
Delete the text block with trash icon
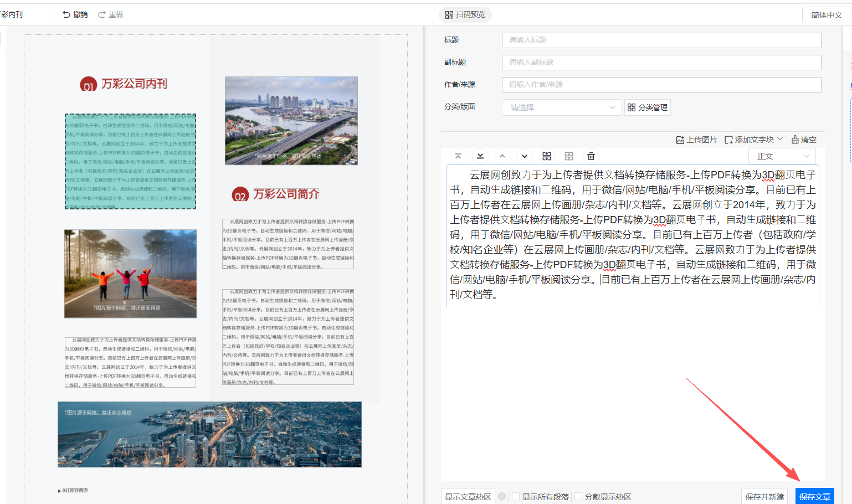click(591, 156)
